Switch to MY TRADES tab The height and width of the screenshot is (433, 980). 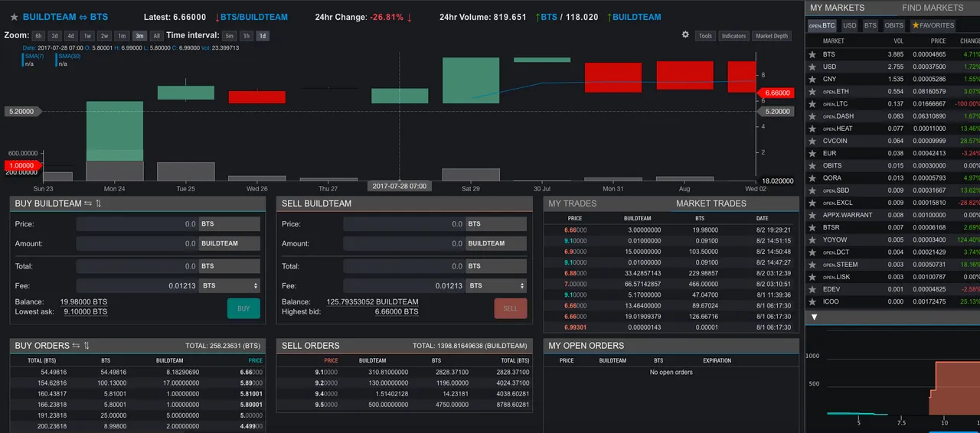[x=573, y=203]
